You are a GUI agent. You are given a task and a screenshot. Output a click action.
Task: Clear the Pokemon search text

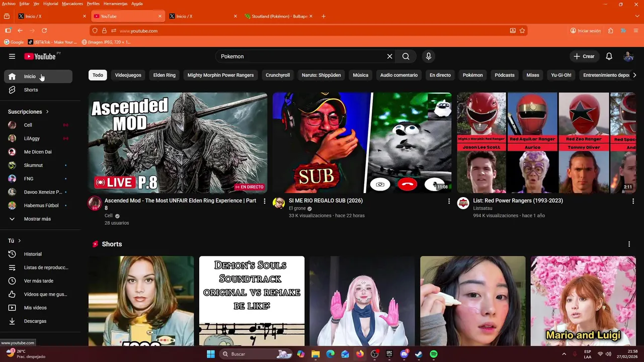[389, 56]
